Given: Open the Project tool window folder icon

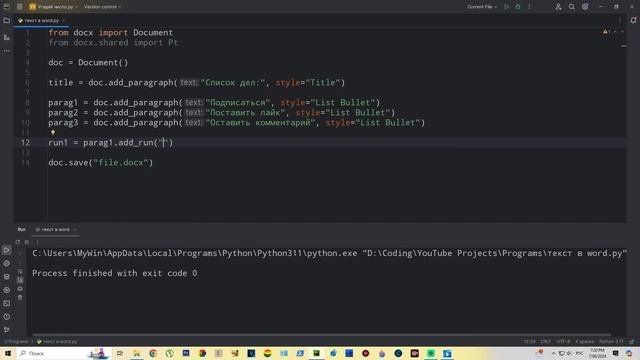Looking at the screenshot, I should click(x=7, y=20).
